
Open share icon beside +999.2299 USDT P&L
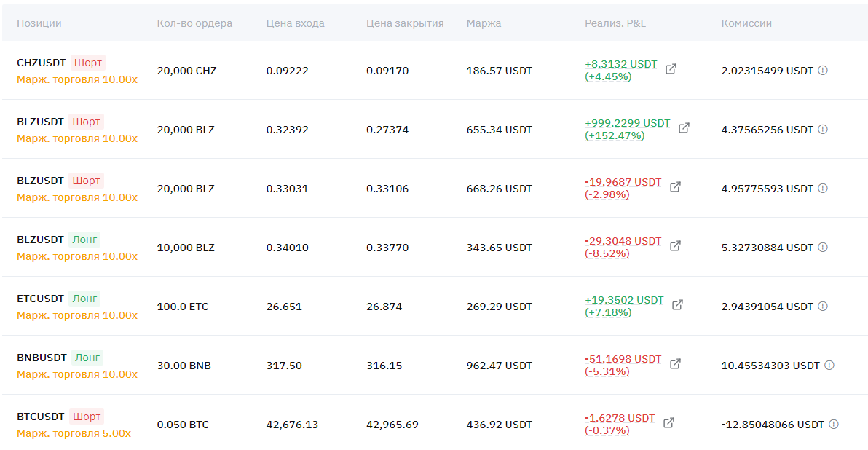[x=684, y=128]
